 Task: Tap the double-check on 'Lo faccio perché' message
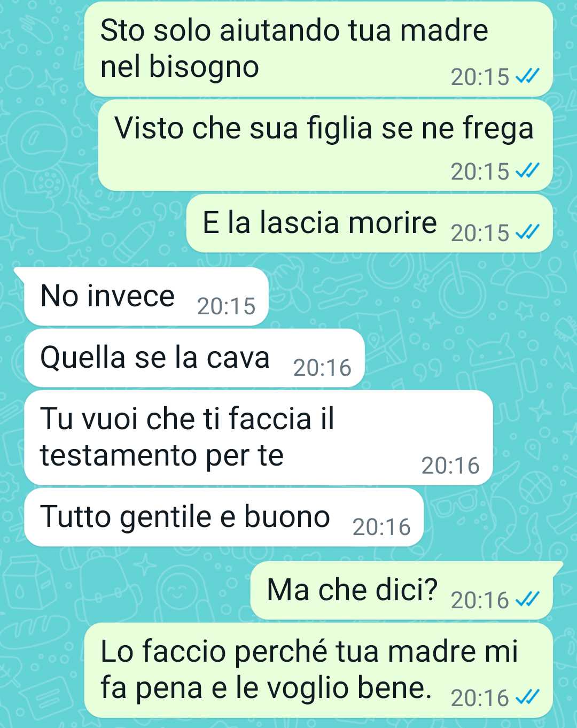[x=527, y=698]
